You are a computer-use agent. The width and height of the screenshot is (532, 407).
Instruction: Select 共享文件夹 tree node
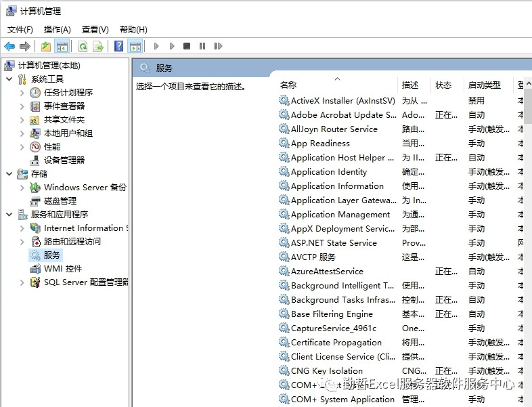click(64, 119)
